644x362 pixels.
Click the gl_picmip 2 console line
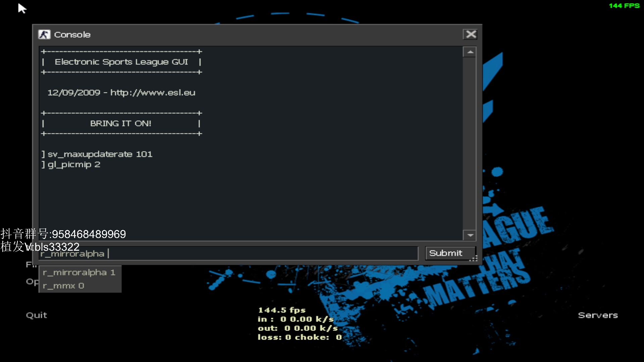74,165
